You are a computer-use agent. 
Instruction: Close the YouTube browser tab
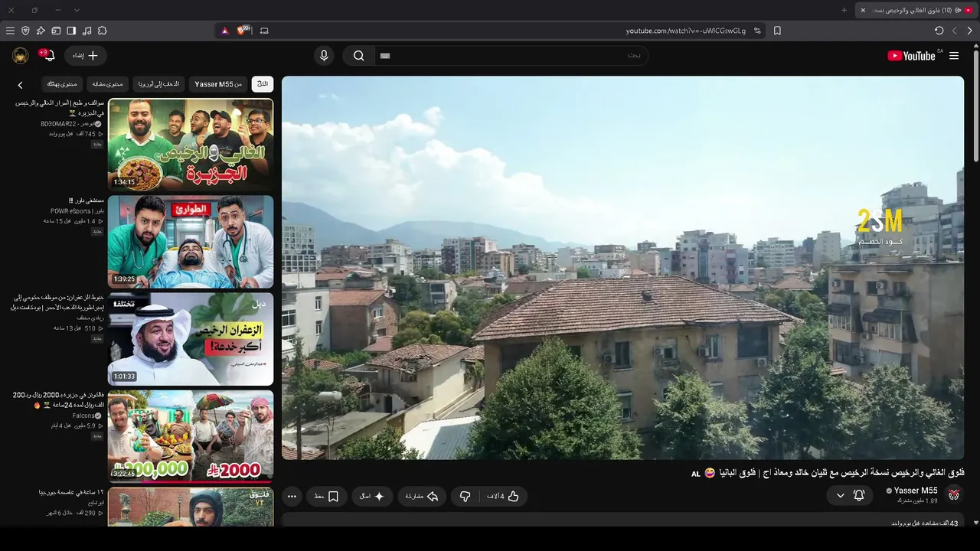pos(863,10)
